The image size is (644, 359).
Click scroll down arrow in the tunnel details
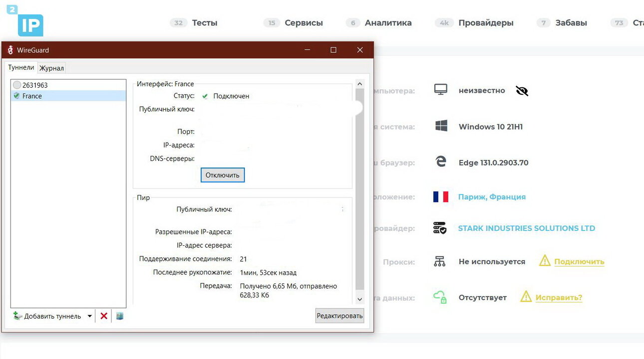(x=359, y=299)
